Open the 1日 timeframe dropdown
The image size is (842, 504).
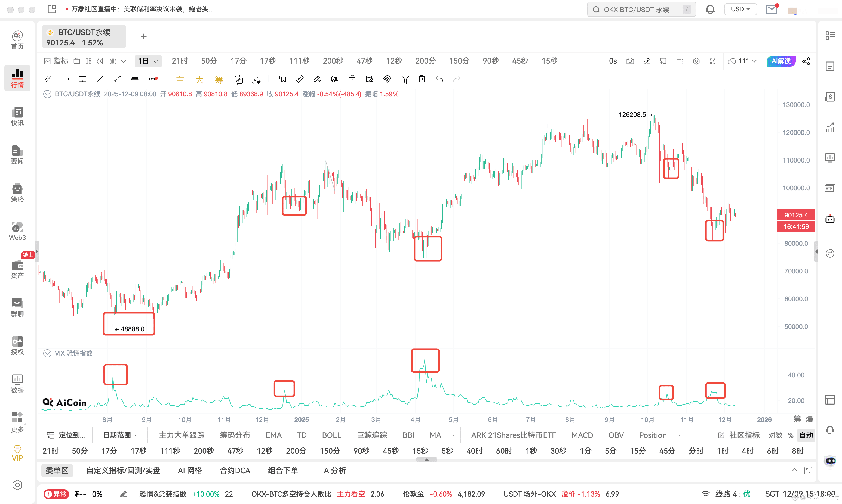pyautogui.click(x=148, y=61)
